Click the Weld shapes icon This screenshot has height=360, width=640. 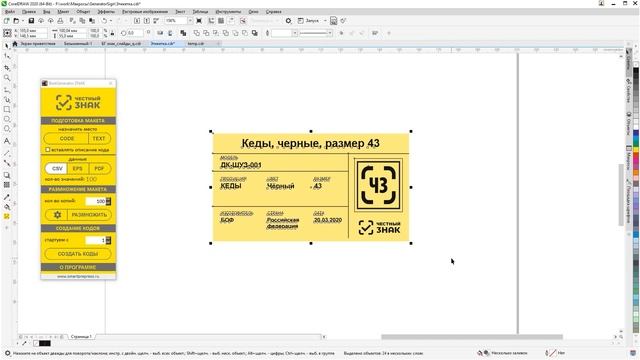pos(197,33)
